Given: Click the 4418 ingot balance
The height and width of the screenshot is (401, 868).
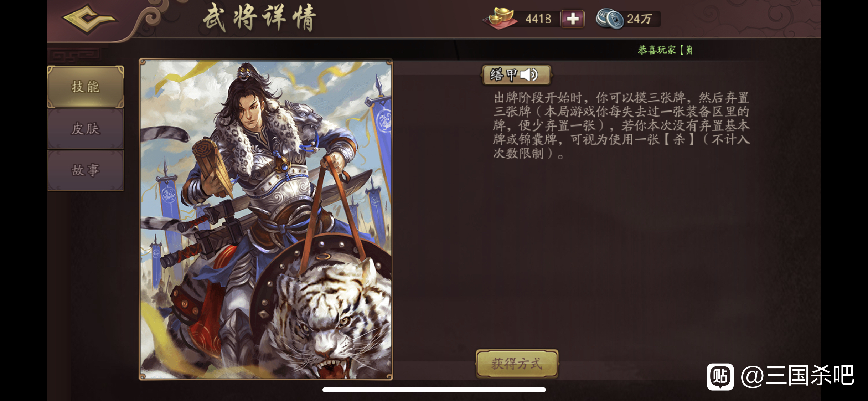Looking at the screenshot, I should 538,19.
